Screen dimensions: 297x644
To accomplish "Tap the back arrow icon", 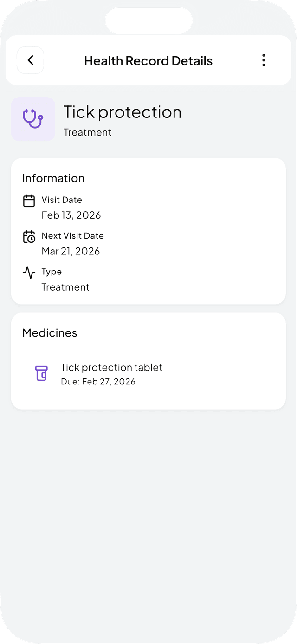I will pos(30,60).
